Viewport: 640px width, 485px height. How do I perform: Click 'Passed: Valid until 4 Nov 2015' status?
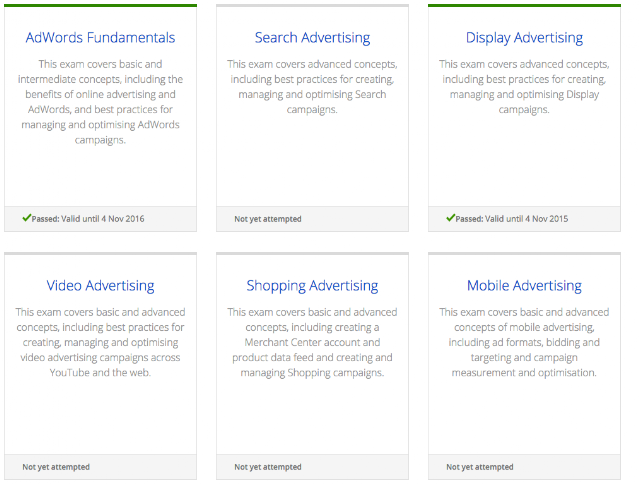[x=512, y=219]
